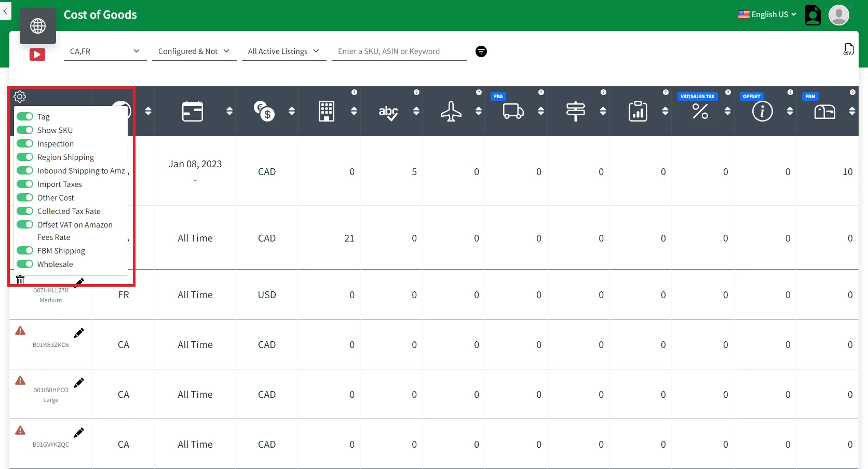Play the red video tutorial button

[37, 55]
